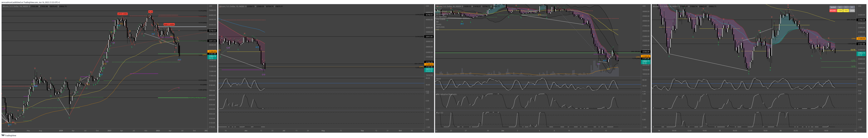Click the 42760.03 price label on the 1W chart
Viewport: 868px width, 138px height.
tap(212, 31)
